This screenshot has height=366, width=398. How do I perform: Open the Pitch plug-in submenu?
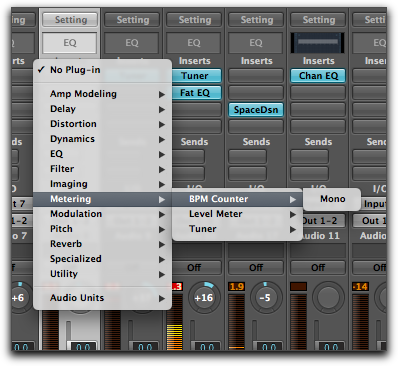102,229
